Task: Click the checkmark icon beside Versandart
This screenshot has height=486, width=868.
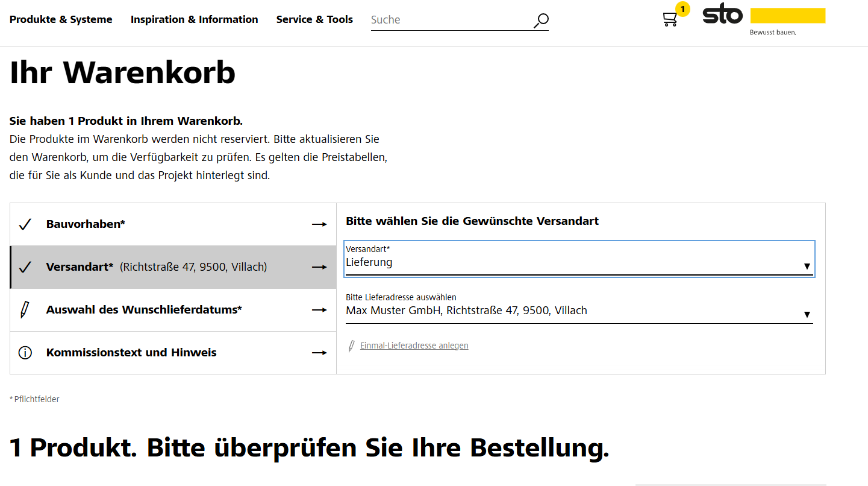Action: coord(25,267)
